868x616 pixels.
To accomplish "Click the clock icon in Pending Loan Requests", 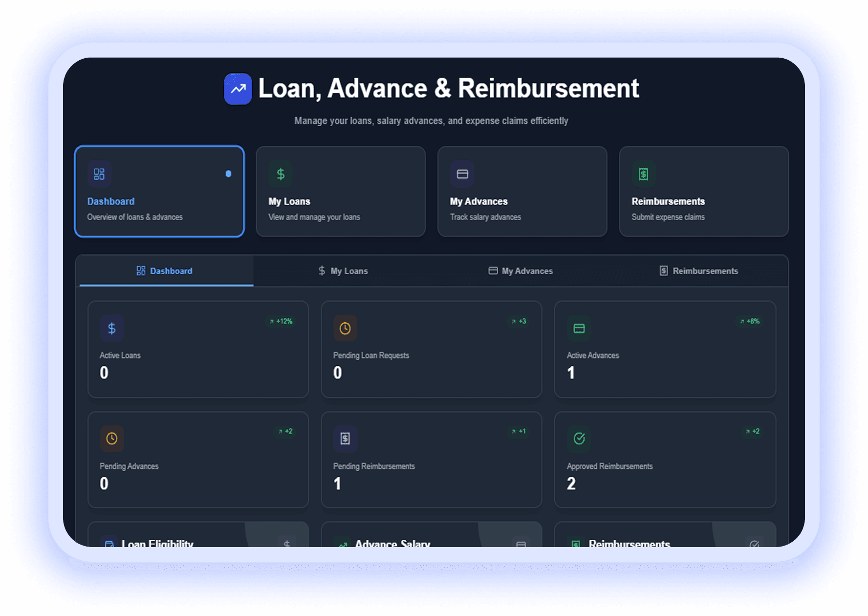I will pos(345,328).
